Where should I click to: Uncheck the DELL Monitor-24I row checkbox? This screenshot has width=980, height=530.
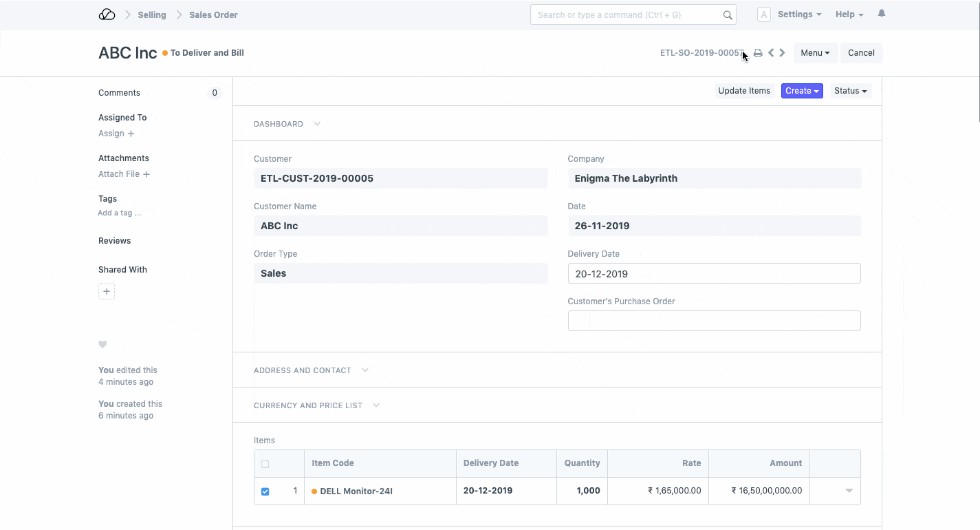(x=265, y=491)
